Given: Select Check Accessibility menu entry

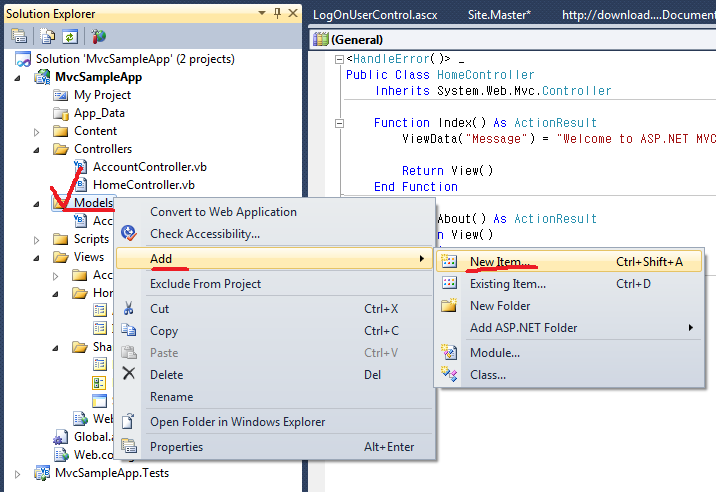Looking at the screenshot, I should coord(274,233).
